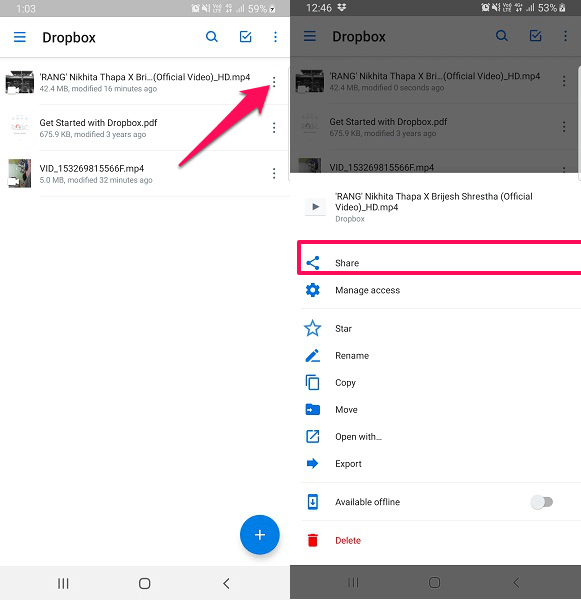Open options for RANG video, right screen
This screenshot has height=600, width=581.
(564, 81)
